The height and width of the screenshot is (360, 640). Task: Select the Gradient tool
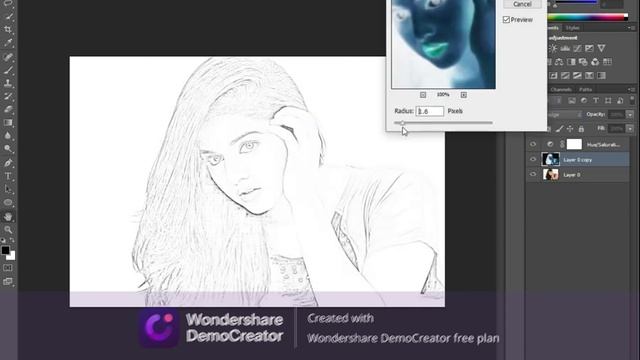[9, 122]
